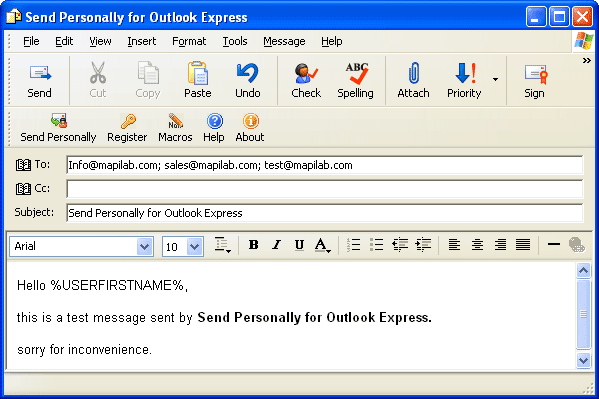Open the Macros pencil icon
Viewport: 599px width, 399px height.
click(175, 121)
